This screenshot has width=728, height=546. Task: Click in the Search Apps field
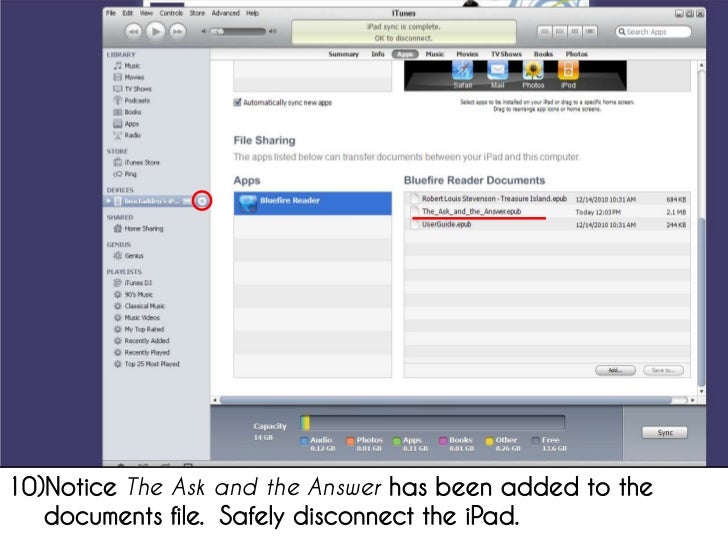click(x=653, y=32)
